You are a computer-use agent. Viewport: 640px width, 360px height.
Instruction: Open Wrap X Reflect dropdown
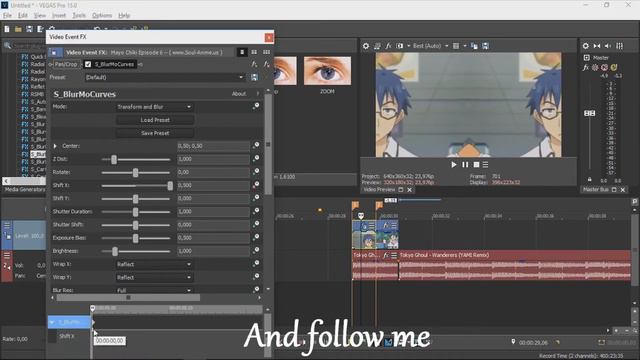click(x=155, y=264)
